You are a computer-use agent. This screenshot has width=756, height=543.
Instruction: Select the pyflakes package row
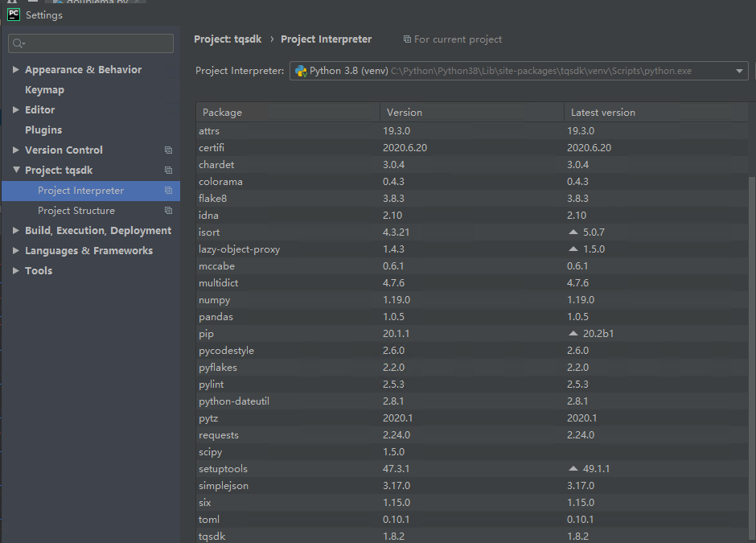472,367
